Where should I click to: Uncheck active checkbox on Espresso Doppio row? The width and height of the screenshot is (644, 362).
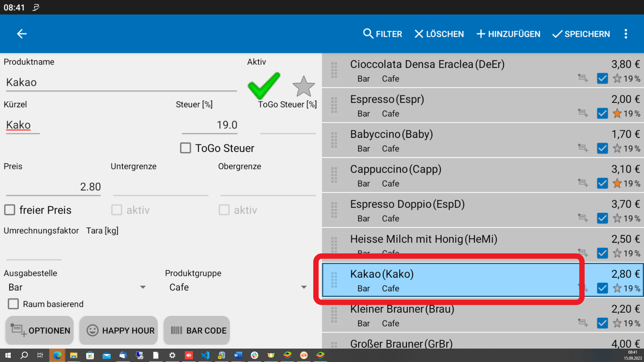point(602,218)
